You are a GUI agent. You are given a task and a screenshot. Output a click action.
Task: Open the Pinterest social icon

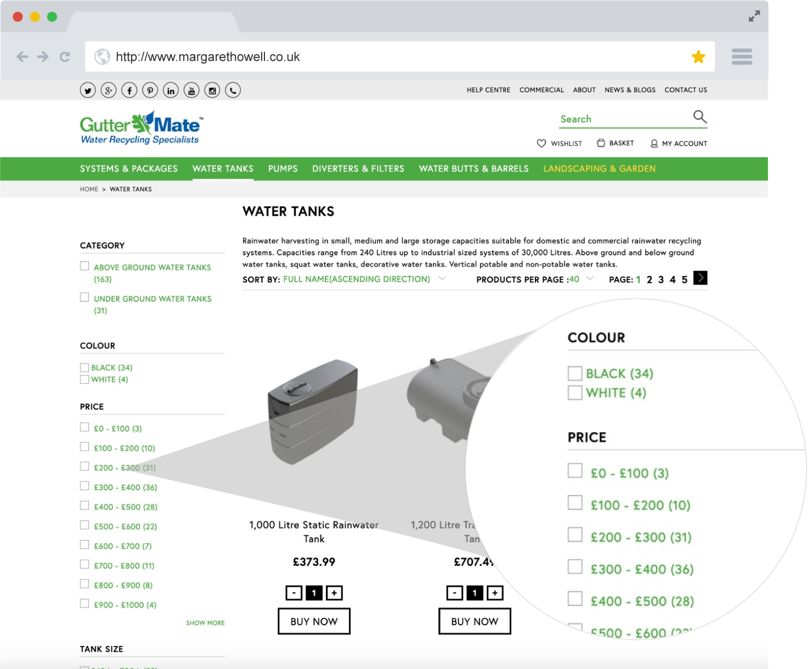click(150, 90)
